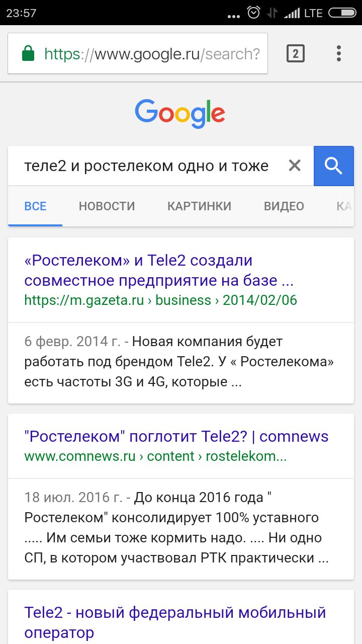Open the tab switcher showing 2 tabs
This screenshot has height=644, width=362.
click(x=296, y=53)
